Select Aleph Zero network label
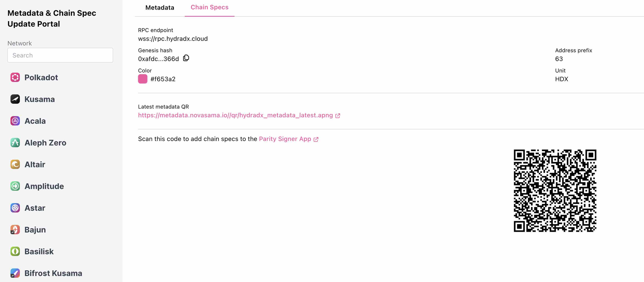 point(45,143)
